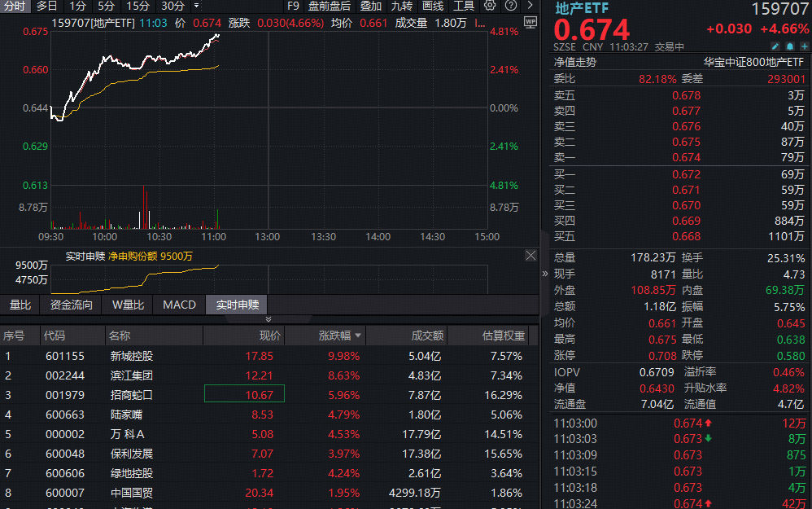
Task: Add to watchlist using the plus icon
Action: pos(804,46)
